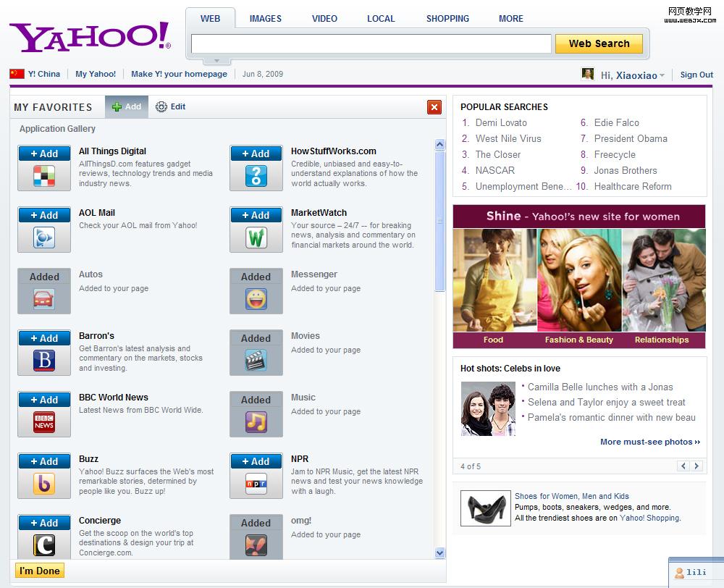Toggle the Added button for Messenger
Screen dimensions: 724x588
pyautogui.click(x=256, y=277)
